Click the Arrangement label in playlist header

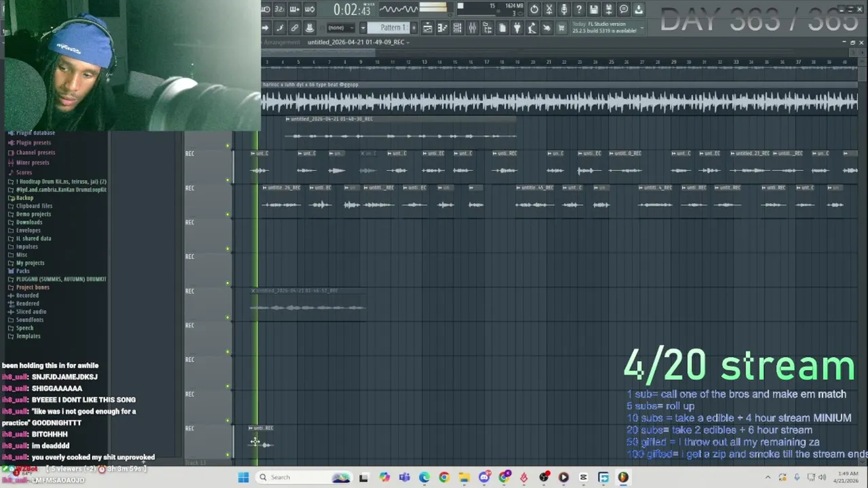[281, 42]
